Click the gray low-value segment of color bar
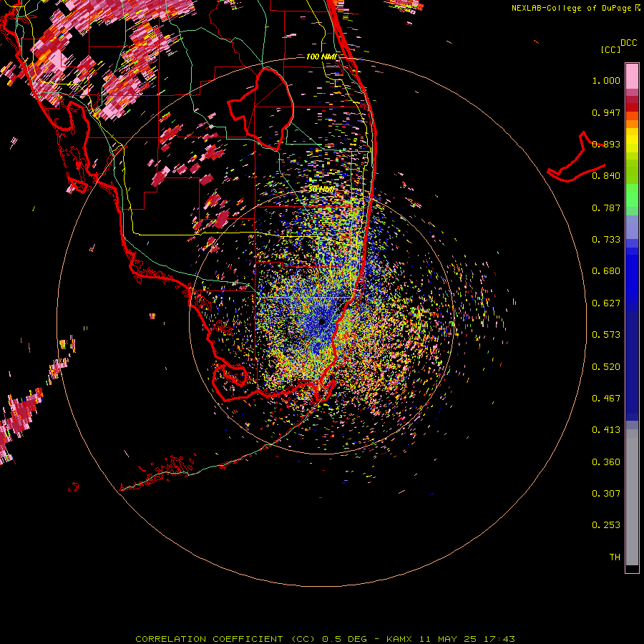The height and width of the screenshot is (644, 644). tap(632, 497)
